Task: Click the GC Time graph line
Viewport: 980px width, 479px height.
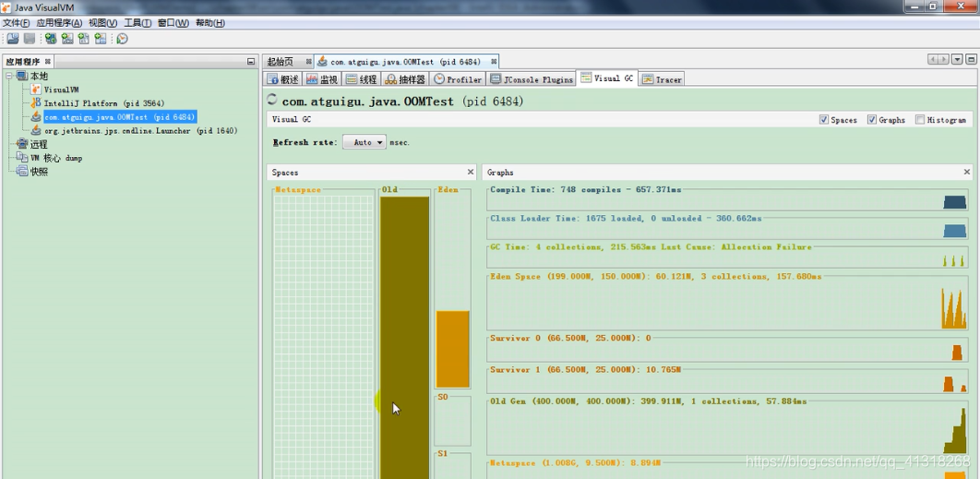Action: [727, 257]
